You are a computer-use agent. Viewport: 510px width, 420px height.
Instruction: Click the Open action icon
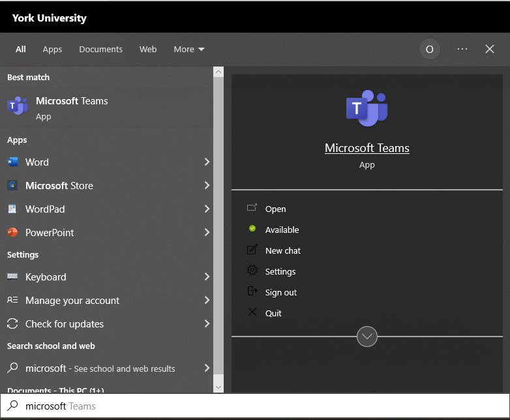pos(252,207)
